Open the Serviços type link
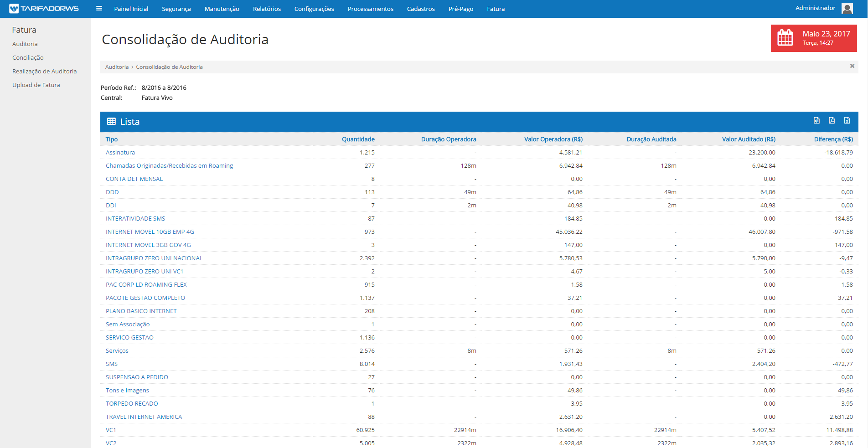Image resolution: width=868 pixels, height=448 pixels. pos(117,350)
